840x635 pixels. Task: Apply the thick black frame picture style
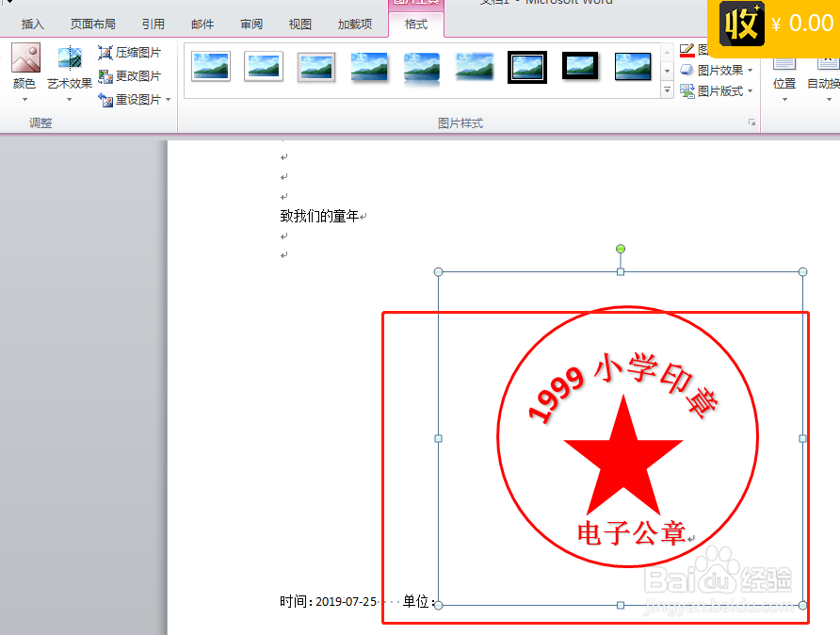click(580, 66)
